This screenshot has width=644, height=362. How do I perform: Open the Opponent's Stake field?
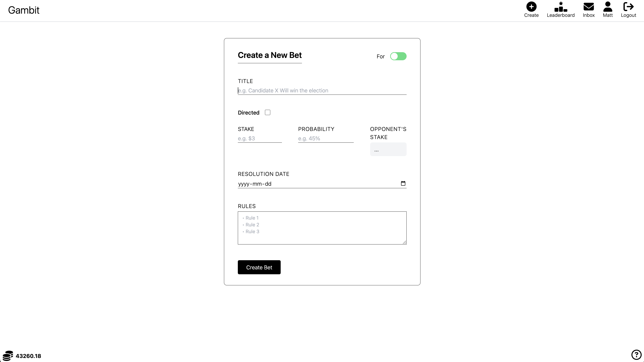pyautogui.click(x=388, y=149)
